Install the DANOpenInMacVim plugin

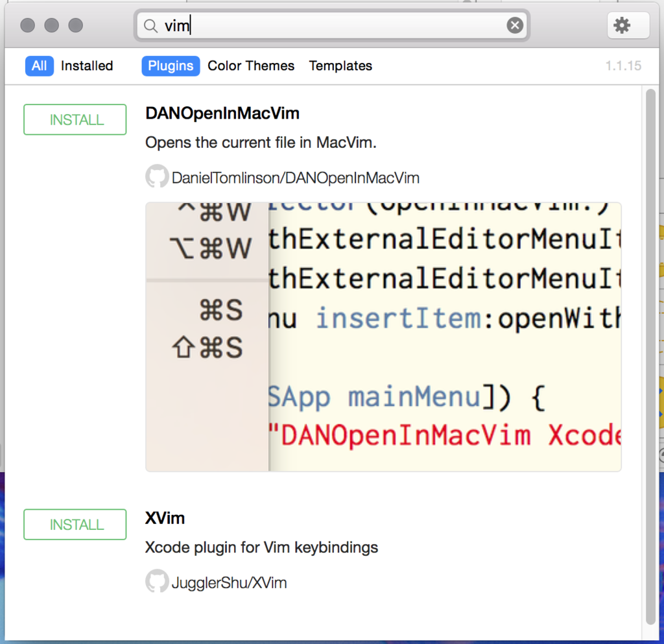[75, 119]
